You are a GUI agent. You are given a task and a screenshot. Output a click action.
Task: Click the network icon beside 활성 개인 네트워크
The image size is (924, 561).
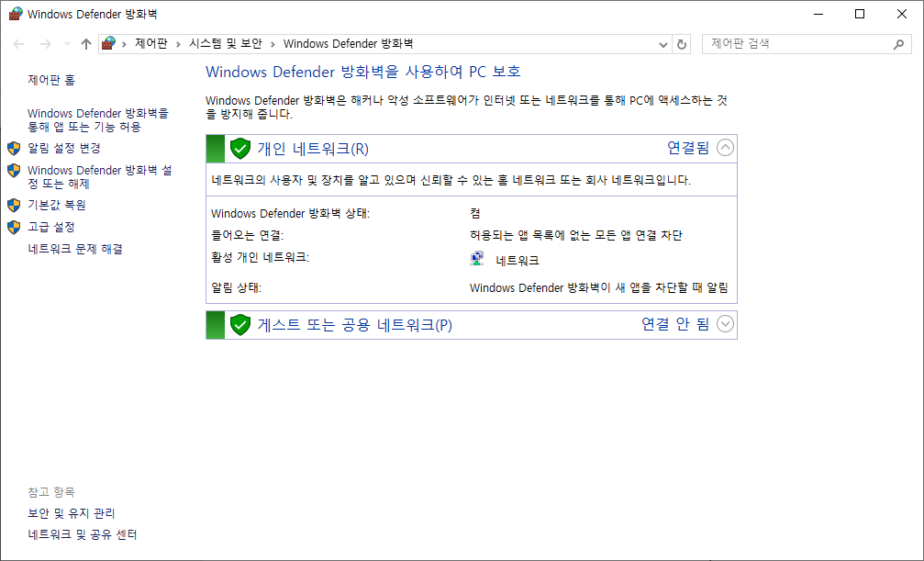476,258
